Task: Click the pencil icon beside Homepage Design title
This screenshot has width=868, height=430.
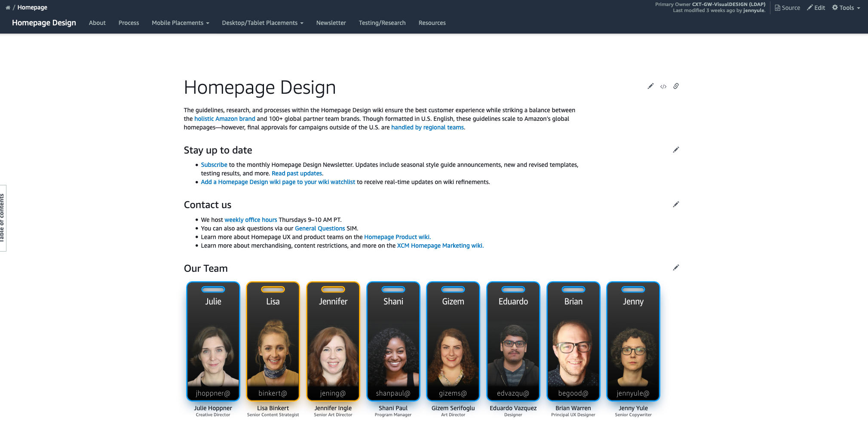Action: pos(650,86)
